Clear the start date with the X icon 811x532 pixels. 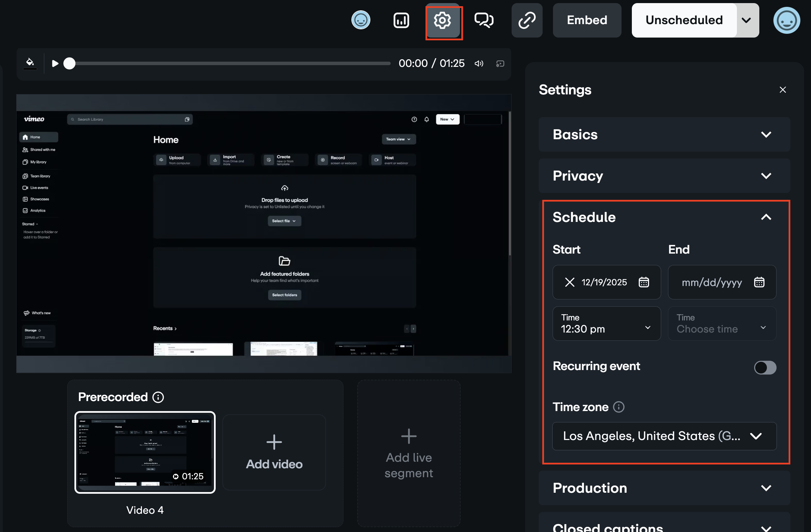(x=570, y=282)
